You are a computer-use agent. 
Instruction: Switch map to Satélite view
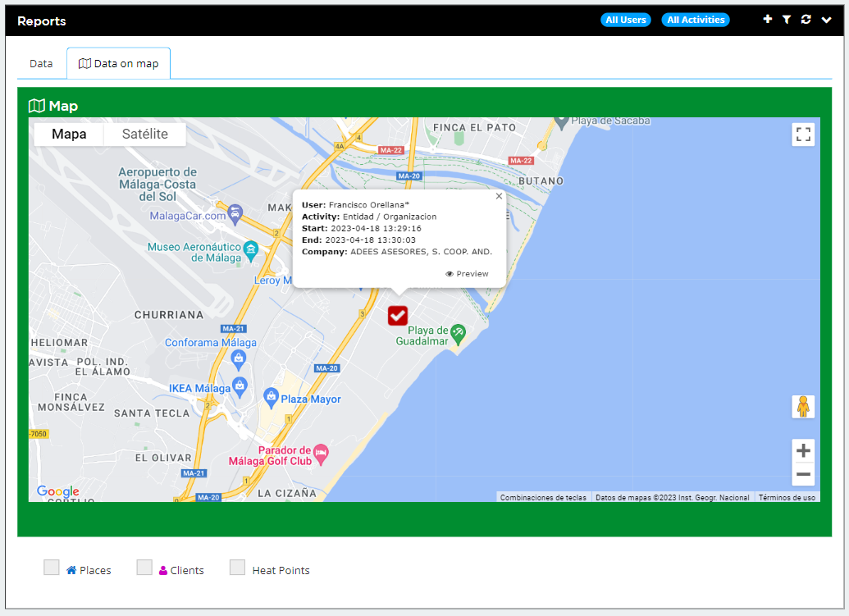(145, 135)
